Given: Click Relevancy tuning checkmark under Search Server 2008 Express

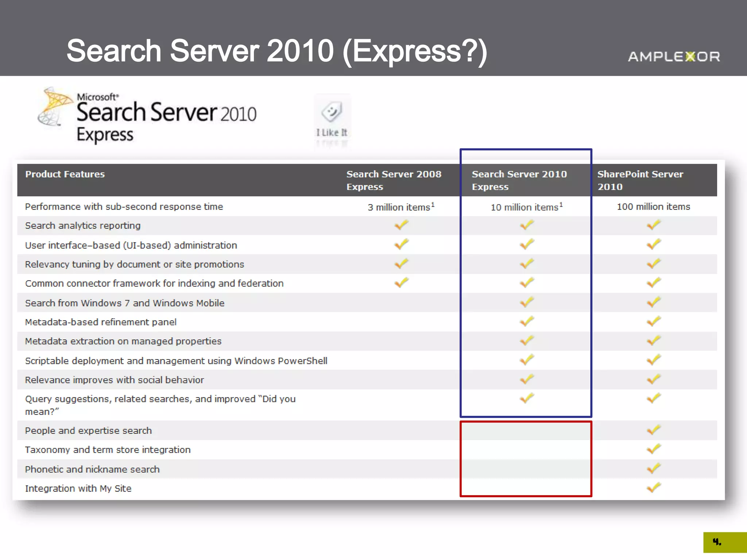Looking at the screenshot, I should point(401,263).
